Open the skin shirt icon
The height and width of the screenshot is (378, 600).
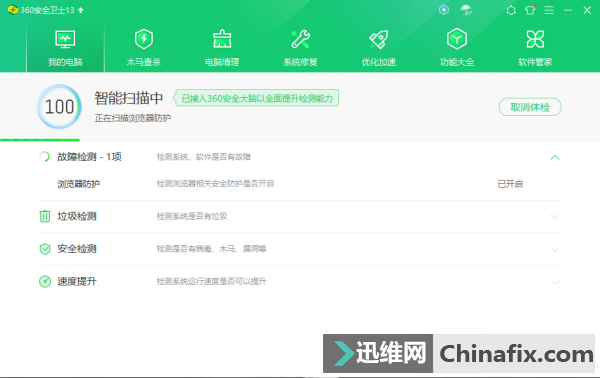[530, 10]
